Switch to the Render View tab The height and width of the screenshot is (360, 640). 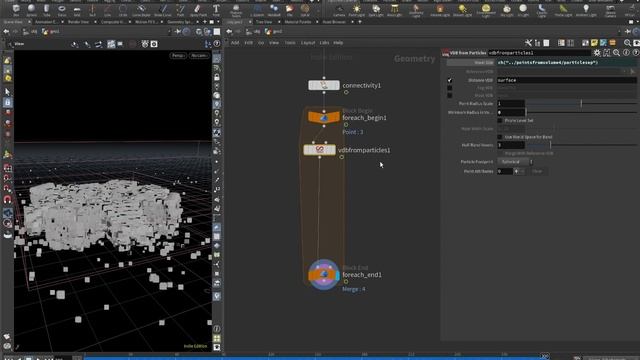(78, 22)
